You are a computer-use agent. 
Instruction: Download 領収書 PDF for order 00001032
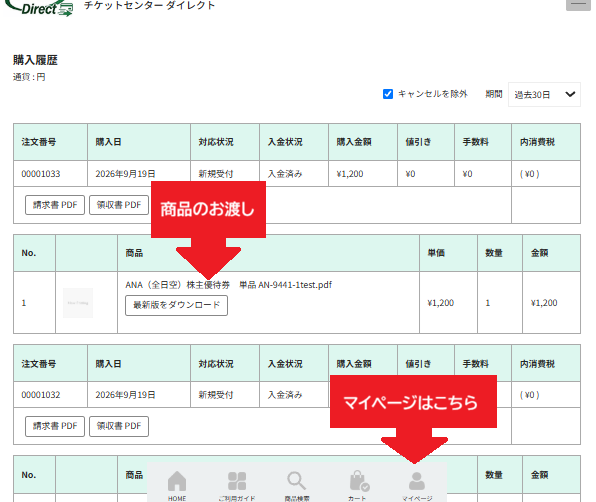[x=119, y=426]
